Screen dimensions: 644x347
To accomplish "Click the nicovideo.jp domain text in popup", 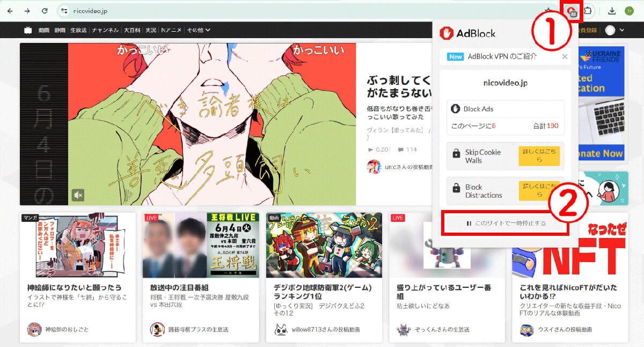I will click(506, 83).
